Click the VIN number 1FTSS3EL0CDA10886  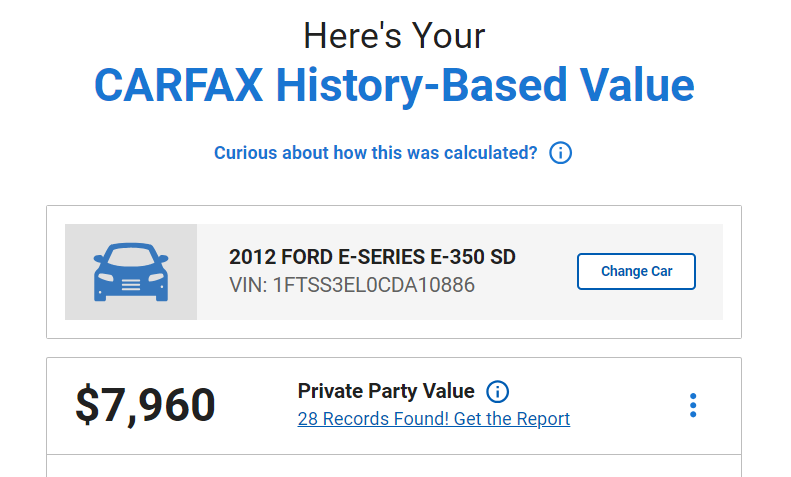tap(374, 285)
